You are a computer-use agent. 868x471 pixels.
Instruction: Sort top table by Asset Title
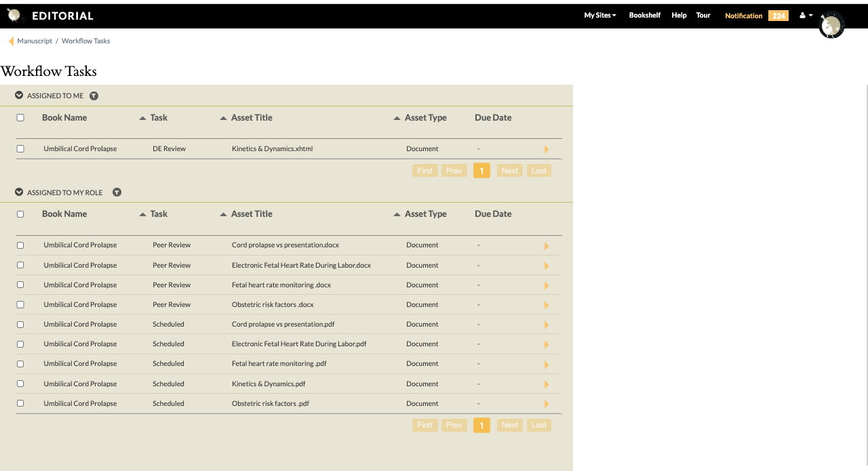251,118
